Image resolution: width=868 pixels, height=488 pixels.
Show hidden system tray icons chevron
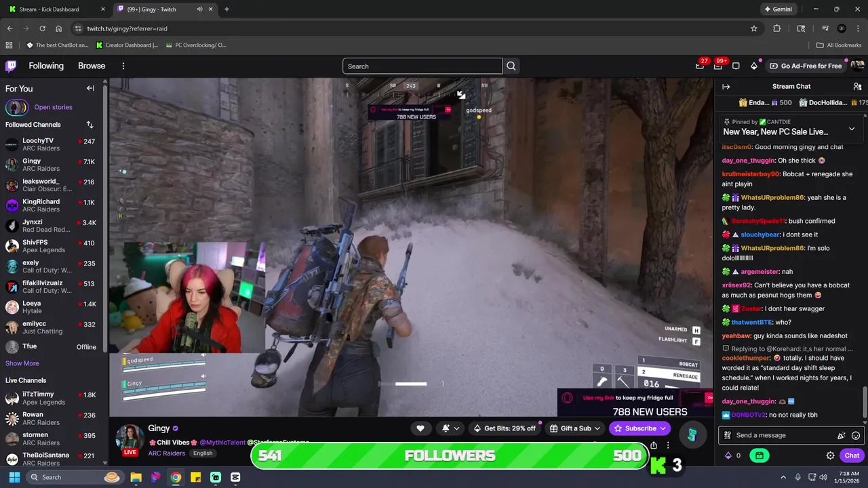click(x=783, y=477)
